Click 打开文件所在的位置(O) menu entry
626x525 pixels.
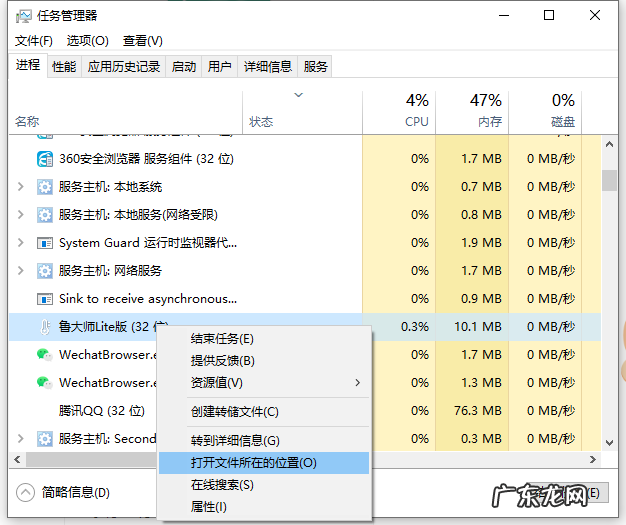(x=263, y=463)
